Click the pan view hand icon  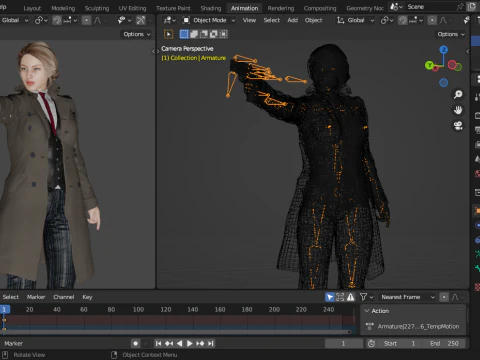[458, 110]
